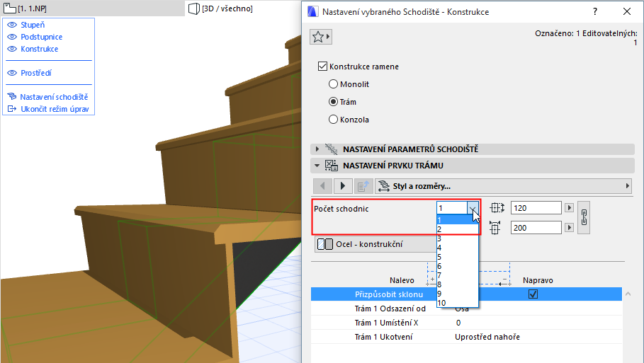Toggle the Napravo Přizpůsobit sklonu checkbox
This screenshot has height=363, width=644.
tap(533, 294)
